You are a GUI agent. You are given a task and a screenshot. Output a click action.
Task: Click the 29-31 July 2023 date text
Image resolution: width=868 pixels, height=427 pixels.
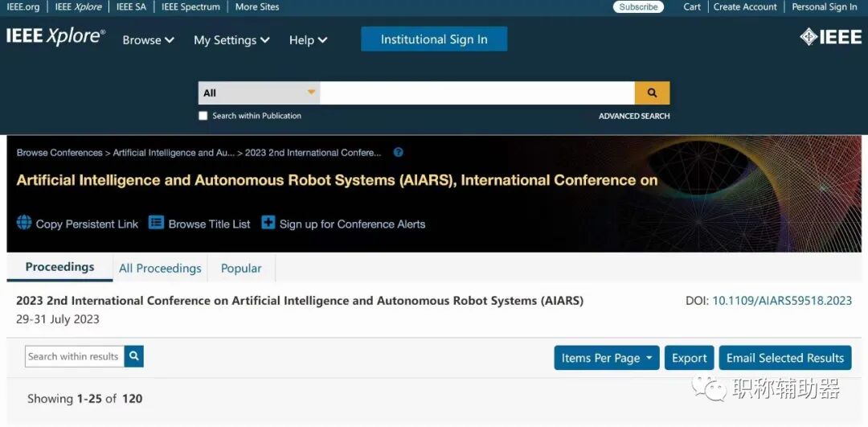pyautogui.click(x=58, y=319)
